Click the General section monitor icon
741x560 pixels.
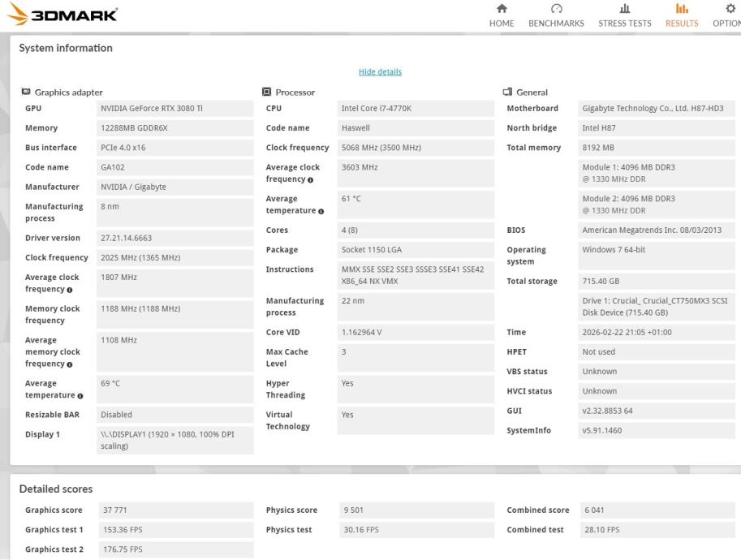point(507,92)
